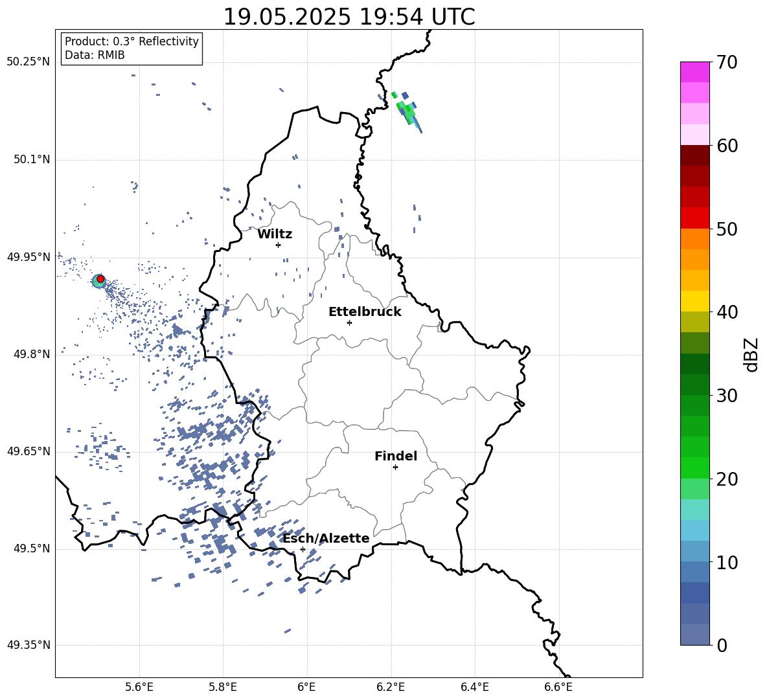Click the 49.8°N latitude label

point(31,354)
